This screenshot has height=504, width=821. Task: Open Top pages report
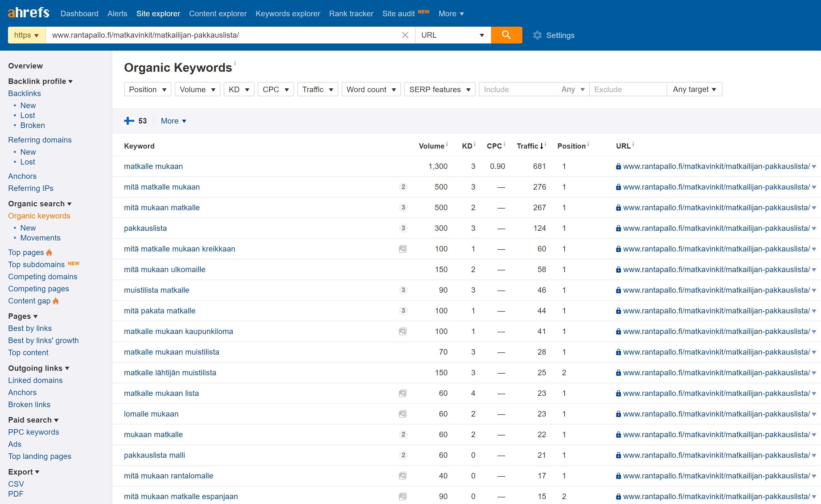click(26, 252)
